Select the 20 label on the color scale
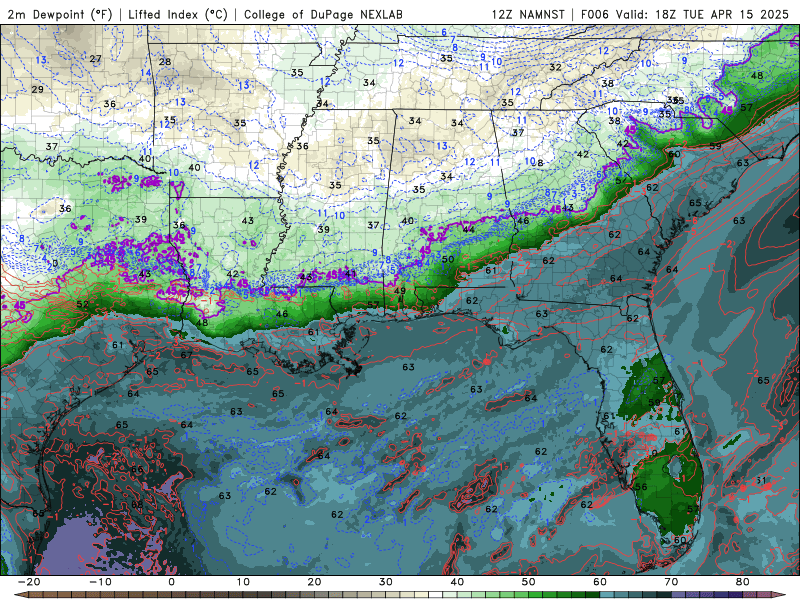The height and width of the screenshot is (600, 800). tap(314, 582)
